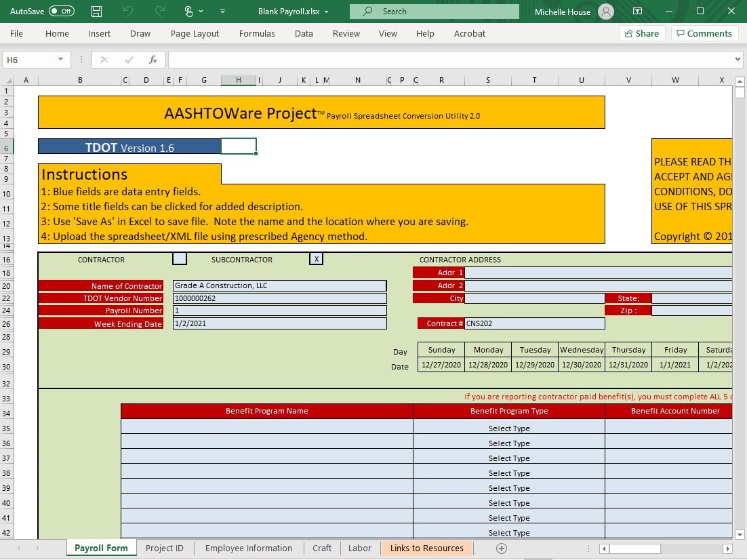
Task: Open Select Type dropdown in row 40
Action: point(509,502)
